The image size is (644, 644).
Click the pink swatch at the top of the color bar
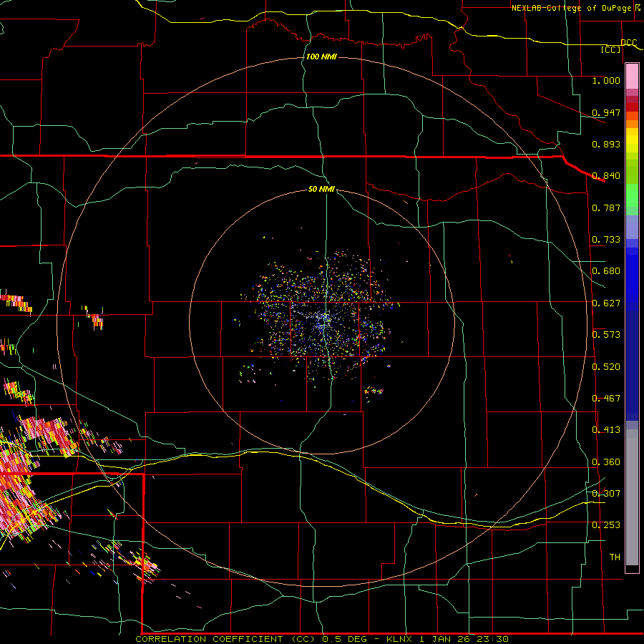click(632, 77)
